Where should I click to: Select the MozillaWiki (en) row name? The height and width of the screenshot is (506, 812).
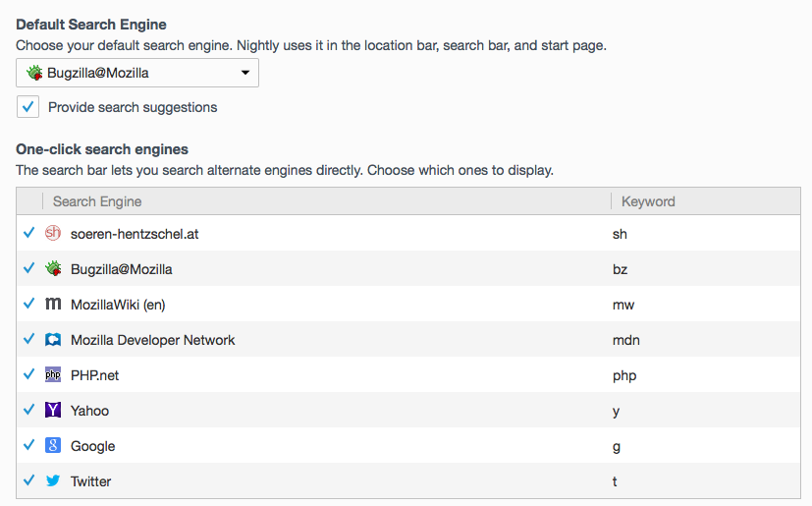[x=118, y=305]
